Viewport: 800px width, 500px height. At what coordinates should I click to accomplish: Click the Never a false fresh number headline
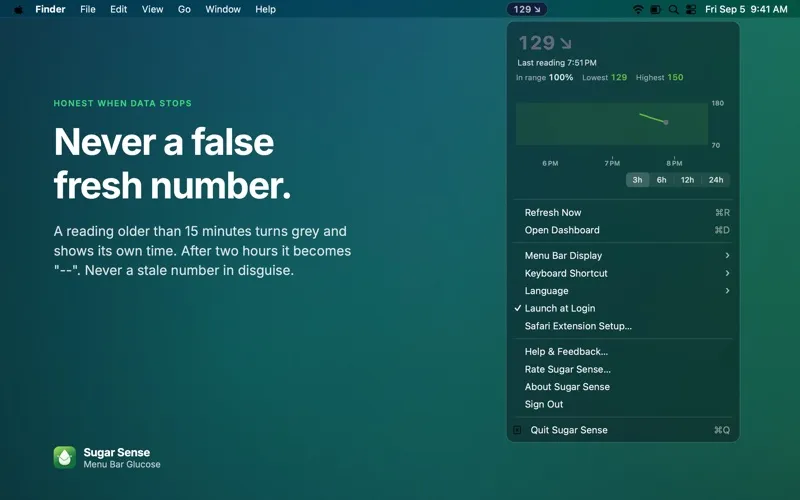tap(172, 163)
